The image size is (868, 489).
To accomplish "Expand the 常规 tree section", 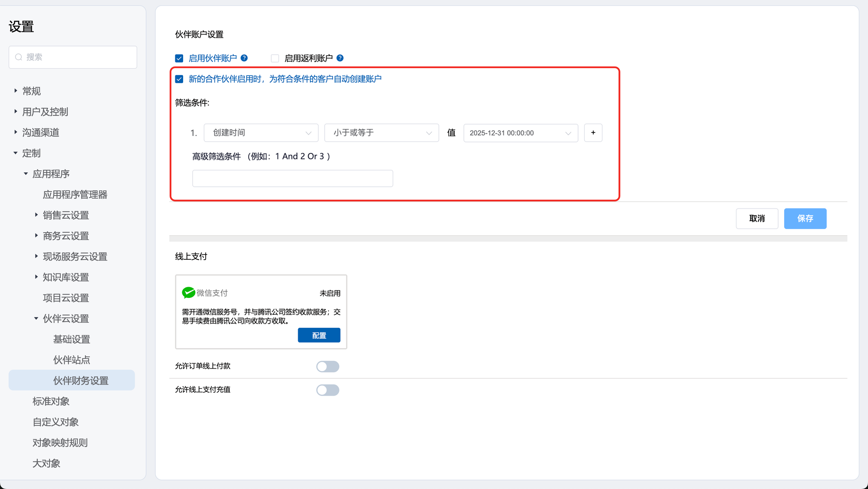I will (16, 91).
